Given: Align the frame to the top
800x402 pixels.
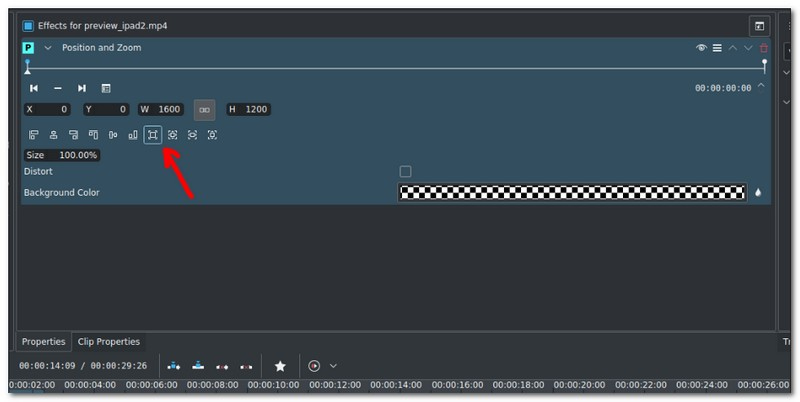Looking at the screenshot, I should tap(93, 135).
